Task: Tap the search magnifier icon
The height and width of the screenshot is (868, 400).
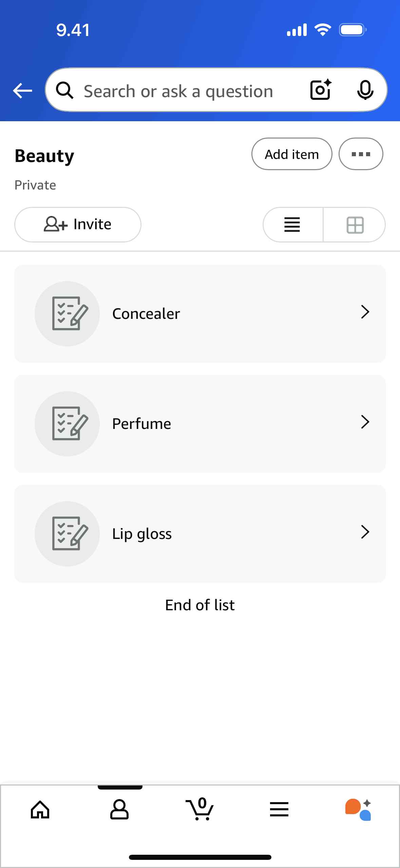Action: [x=64, y=91]
